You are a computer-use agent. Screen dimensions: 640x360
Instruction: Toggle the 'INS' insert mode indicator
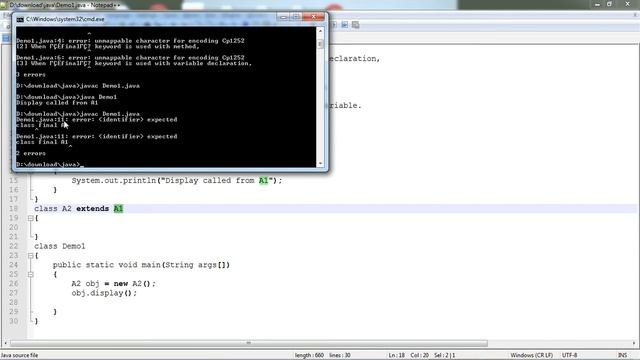tap(622, 356)
